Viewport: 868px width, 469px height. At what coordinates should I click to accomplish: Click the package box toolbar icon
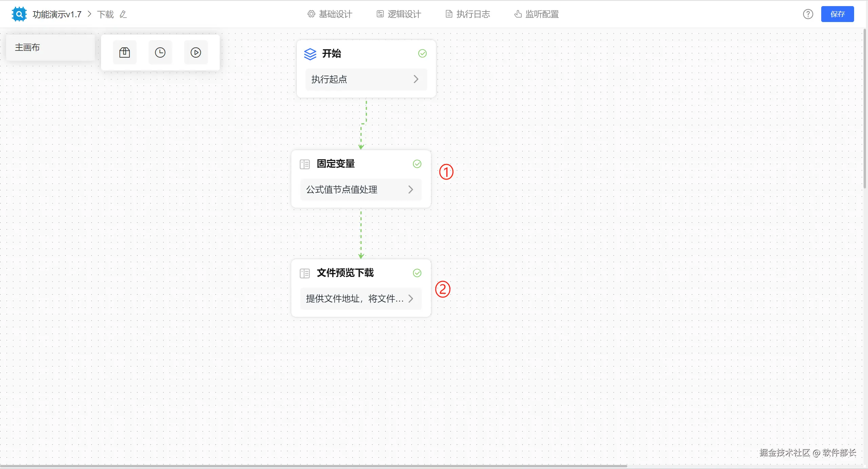coord(124,53)
